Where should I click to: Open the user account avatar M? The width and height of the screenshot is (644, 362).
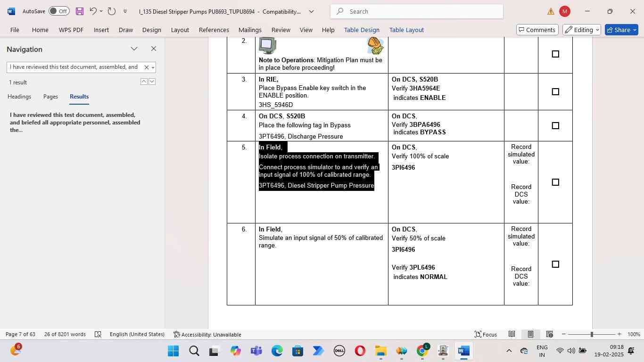coord(564,11)
